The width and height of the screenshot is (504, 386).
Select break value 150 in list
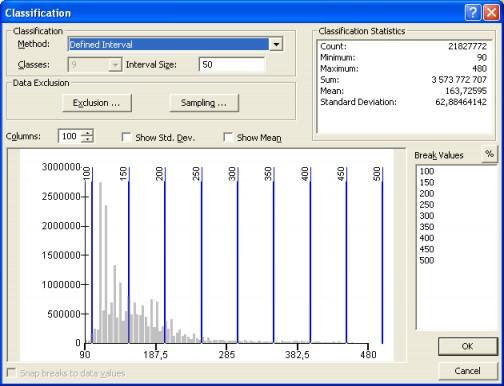tap(427, 182)
